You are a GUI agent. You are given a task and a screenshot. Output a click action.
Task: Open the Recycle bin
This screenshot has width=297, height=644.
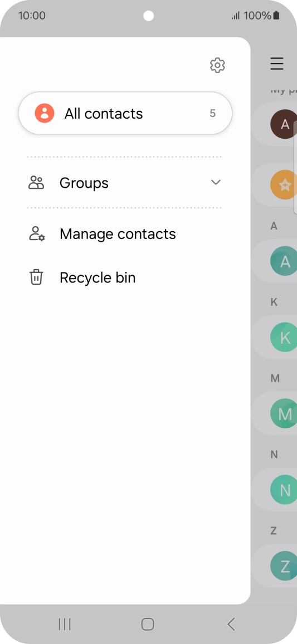(124, 277)
